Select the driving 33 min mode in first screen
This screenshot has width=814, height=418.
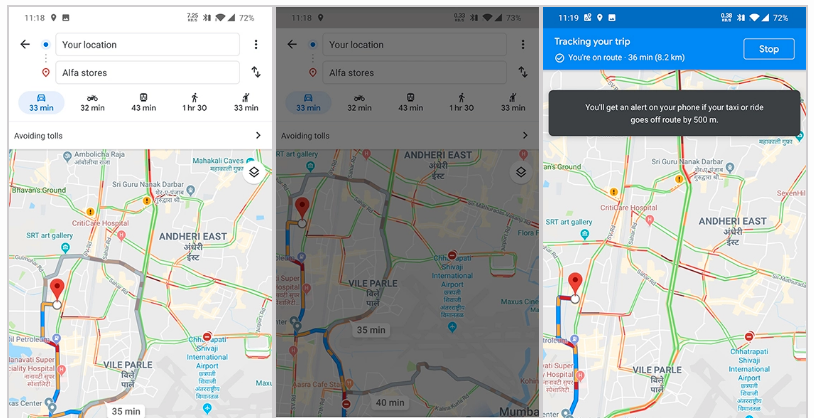[42, 103]
